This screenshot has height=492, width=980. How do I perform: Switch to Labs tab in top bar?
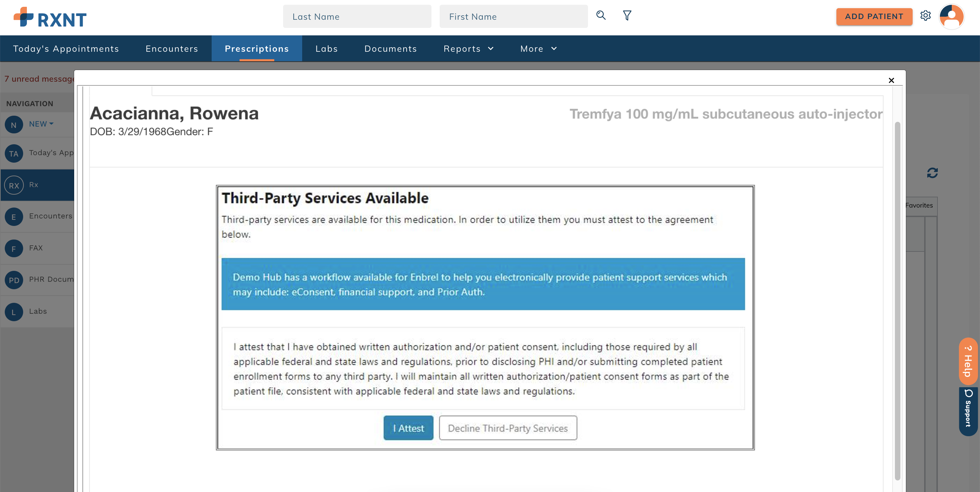coord(327,49)
